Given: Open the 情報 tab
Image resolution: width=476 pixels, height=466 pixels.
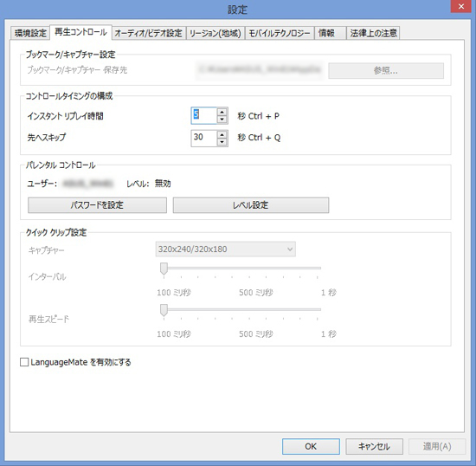Looking at the screenshot, I should pos(331,33).
